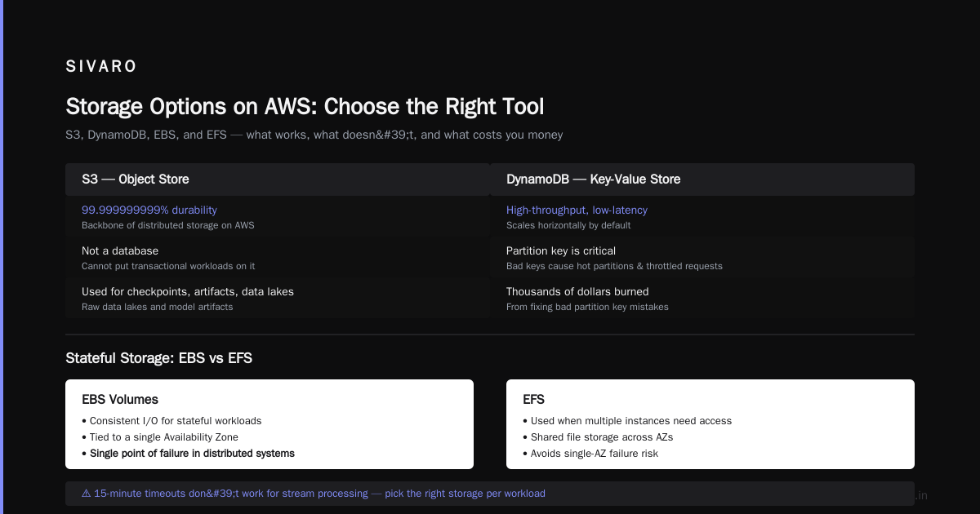The image size is (980, 514).
Task: Click the 'Stateful Storage: EBS vs EFS' section heading
Action: click(x=158, y=358)
